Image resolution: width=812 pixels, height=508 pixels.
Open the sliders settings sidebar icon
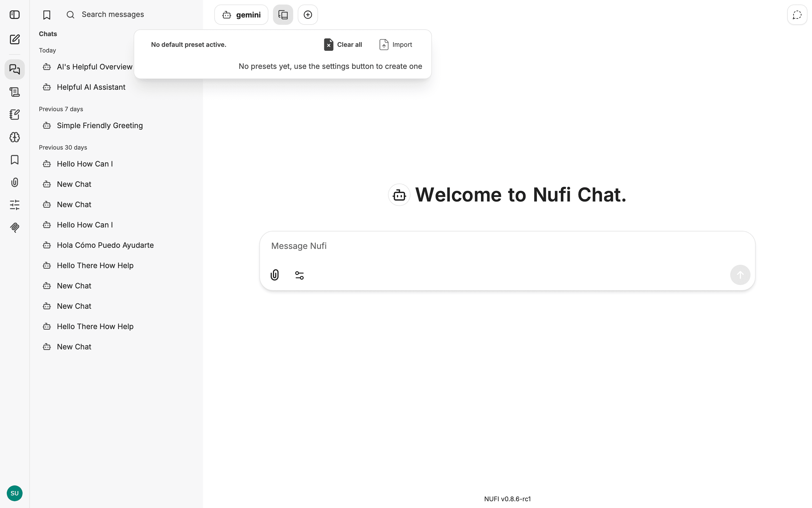tap(14, 205)
